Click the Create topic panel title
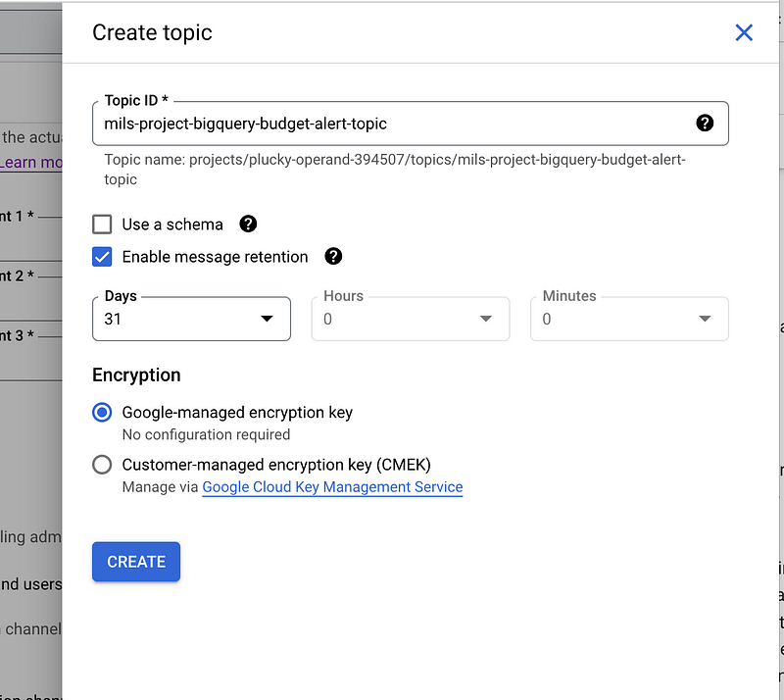Viewport: 784px width, 700px height. click(x=152, y=32)
